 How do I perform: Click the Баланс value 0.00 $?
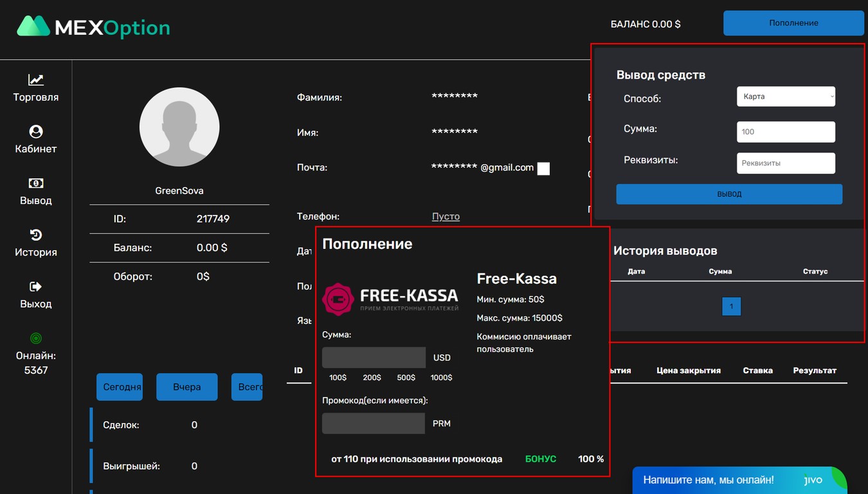point(212,248)
